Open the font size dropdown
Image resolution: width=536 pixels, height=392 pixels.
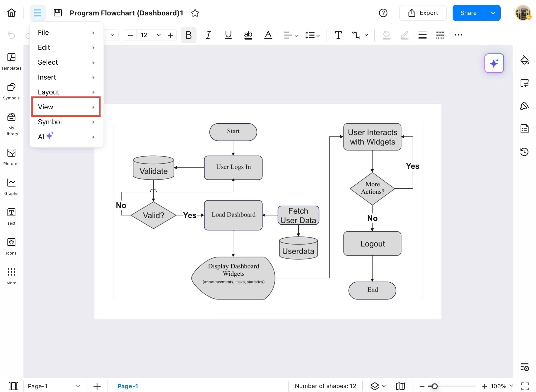[159, 35]
